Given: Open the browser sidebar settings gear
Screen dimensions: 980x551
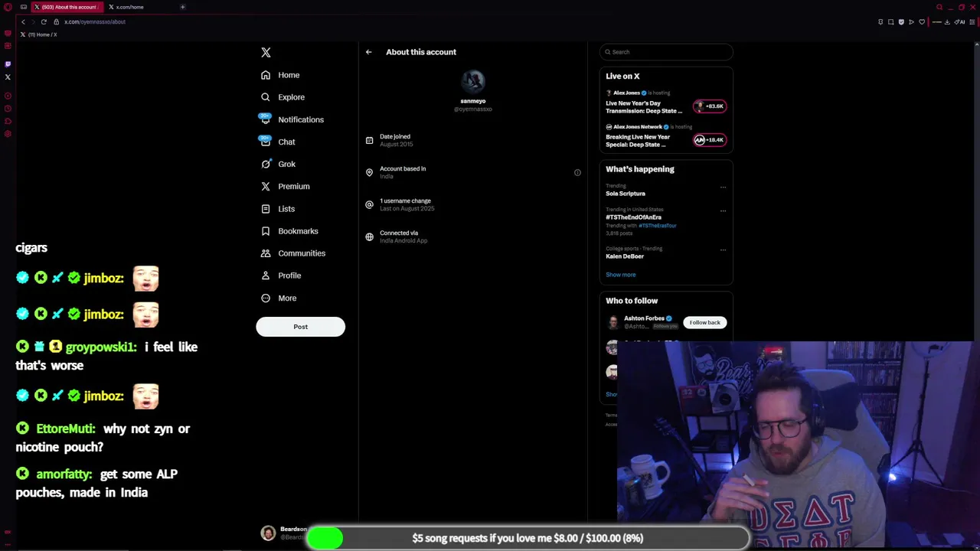Looking at the screenshot, I should (8, 134).
